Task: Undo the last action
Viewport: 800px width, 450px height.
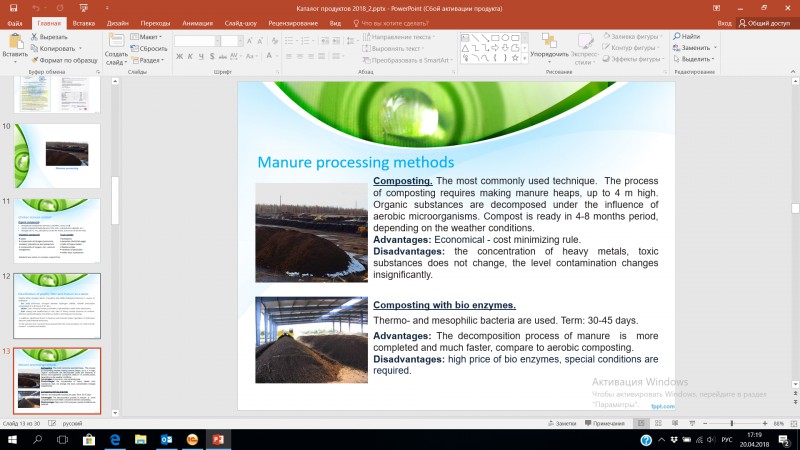Action: click(x=36, y=8)
